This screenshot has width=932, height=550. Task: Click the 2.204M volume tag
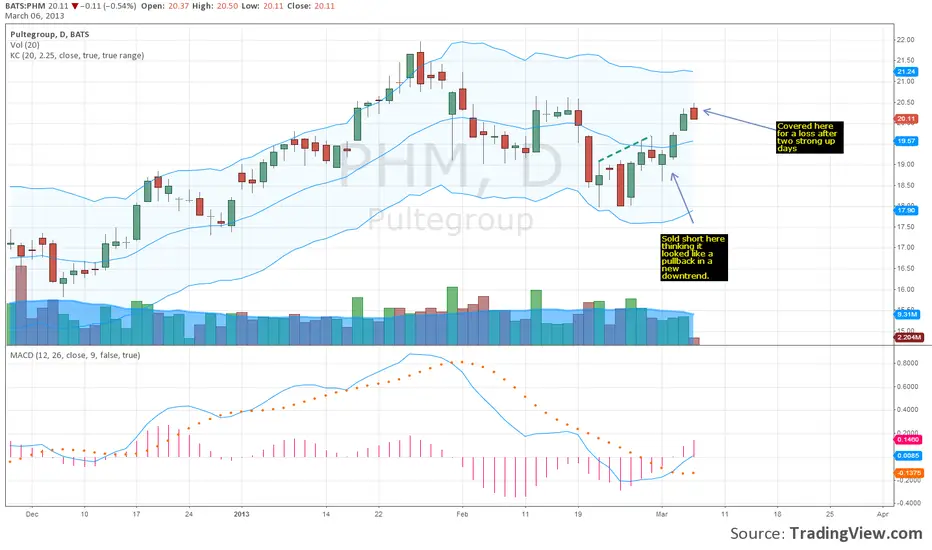908,337
